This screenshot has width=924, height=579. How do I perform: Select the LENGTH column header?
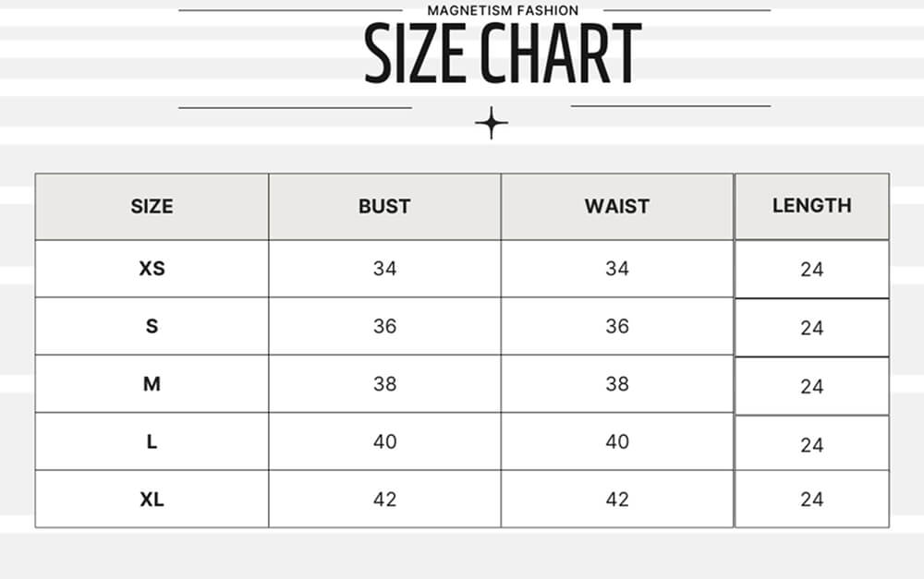(x=811, y=205)
